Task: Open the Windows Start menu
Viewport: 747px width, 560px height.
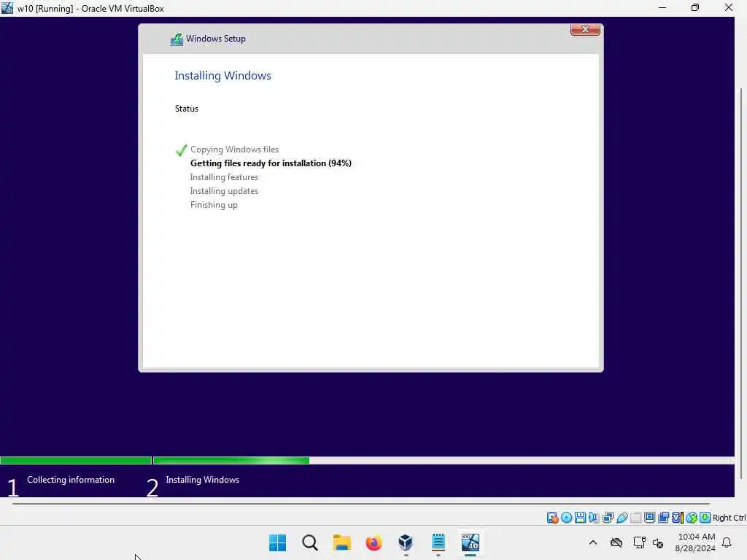Action: (277, 542)
